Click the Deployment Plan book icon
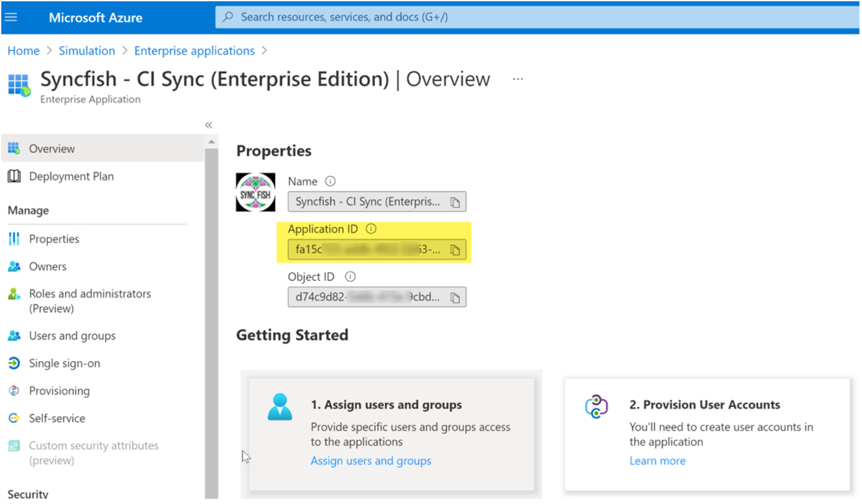The width and height of the screenshot is (862, 504). 14,176
